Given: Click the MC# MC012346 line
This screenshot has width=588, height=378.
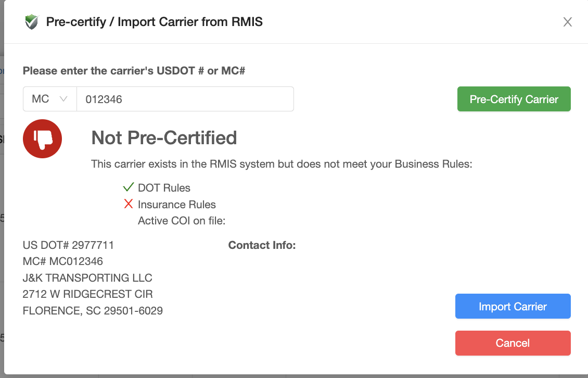Looking at the screenshot, I should click(x=63, y=261).
